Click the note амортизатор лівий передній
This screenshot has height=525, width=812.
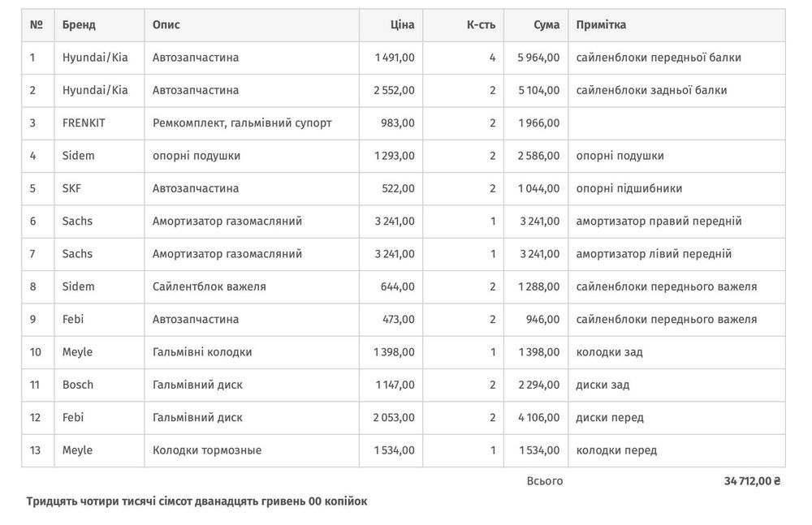(654, 254)
